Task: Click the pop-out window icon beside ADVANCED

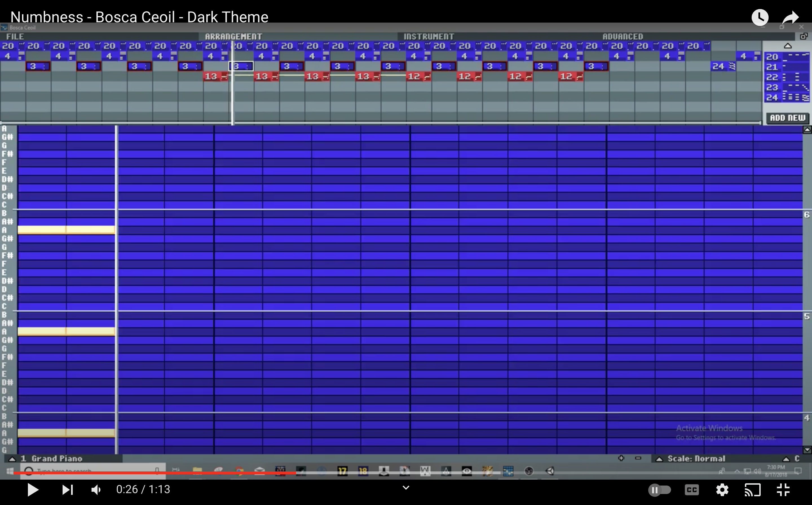Action: tap(804, 36)
